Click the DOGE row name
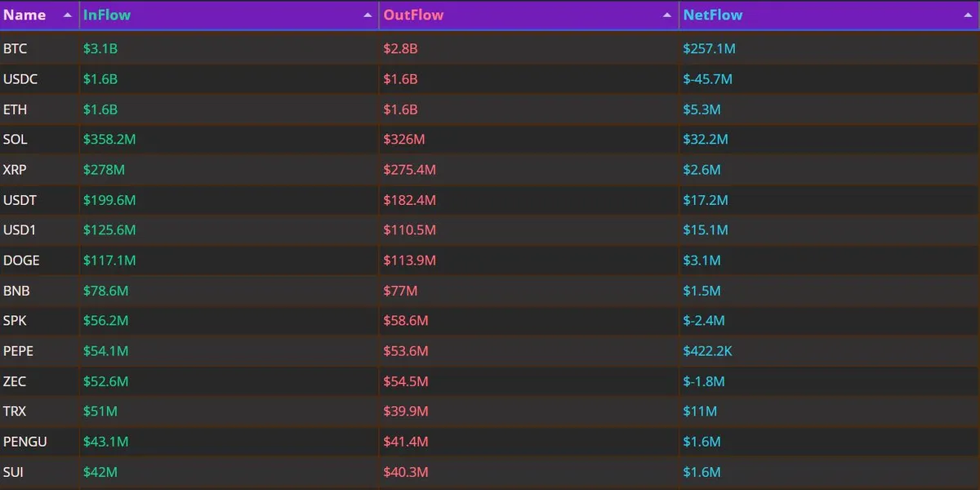 [21, 261]
